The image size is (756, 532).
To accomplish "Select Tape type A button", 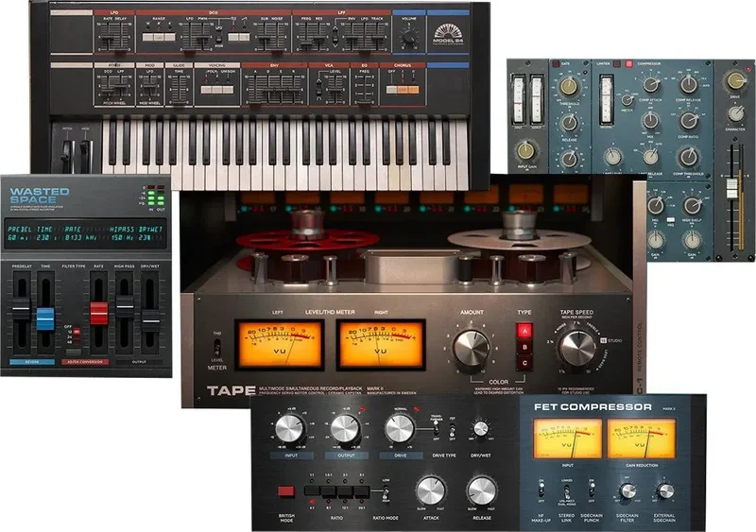I will 524,331.
